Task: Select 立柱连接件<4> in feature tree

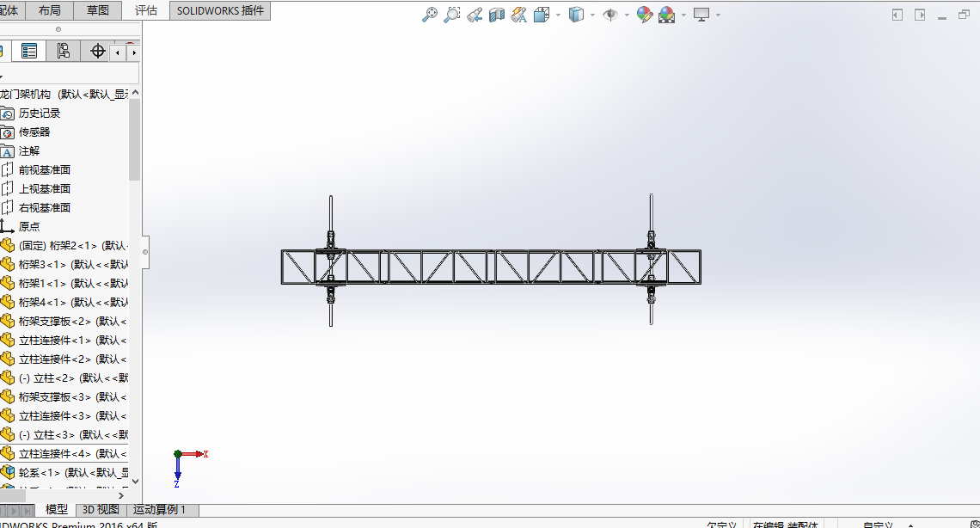Action: pyautogui.click(x=72, y=454)
